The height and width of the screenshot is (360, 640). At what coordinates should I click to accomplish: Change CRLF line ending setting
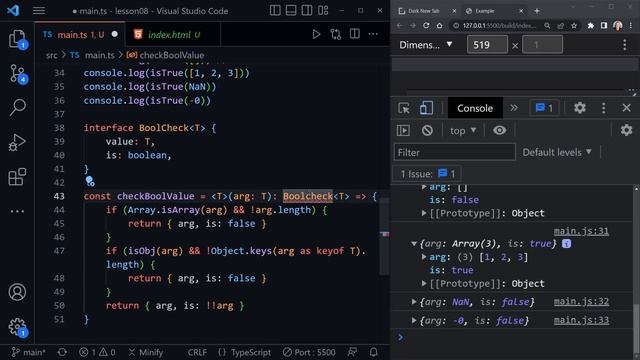[197, 352]
